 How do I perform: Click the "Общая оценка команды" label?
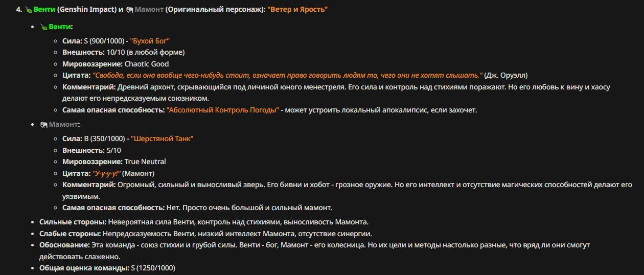click(84, 268)
